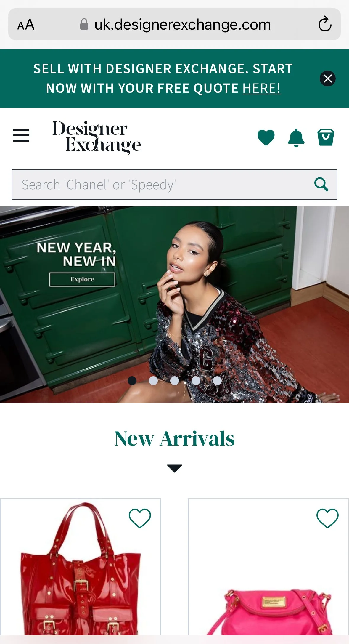Select the first carousel slide dot

point(132,381)
